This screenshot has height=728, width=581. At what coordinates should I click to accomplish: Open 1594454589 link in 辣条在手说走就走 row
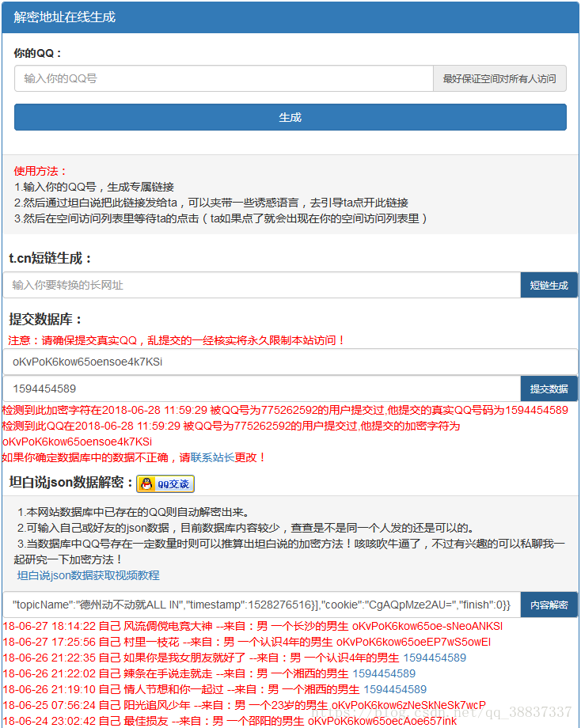[x=384, y=673]
